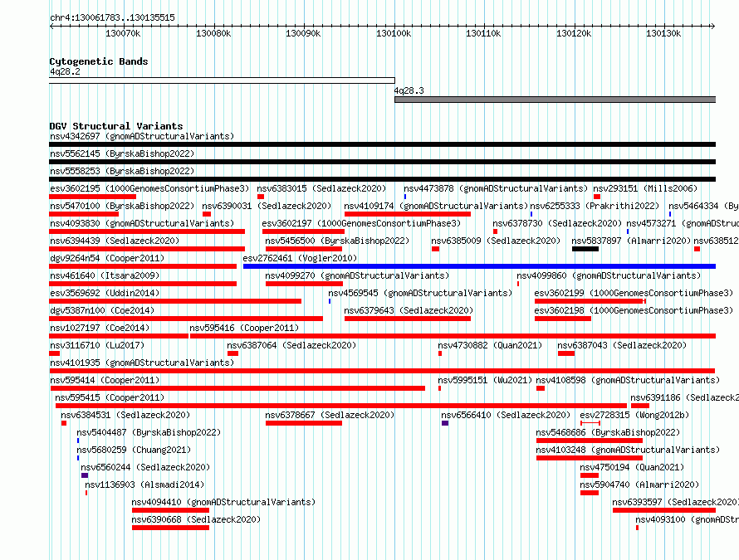This screenshot has height=560, width=739.
Task: Click nsv6255333 Prakrithi2022 label
Action: 595,207
